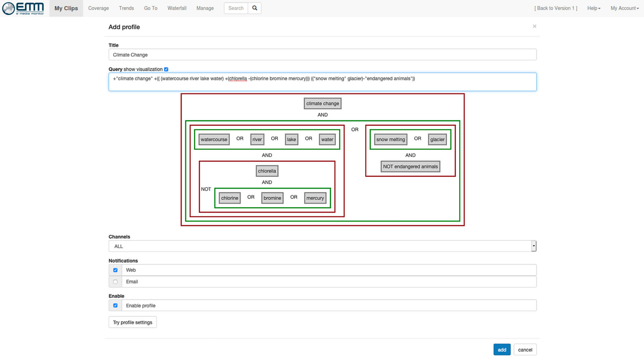Toggle the show visualization checkbox

click(x=166, y=69)
